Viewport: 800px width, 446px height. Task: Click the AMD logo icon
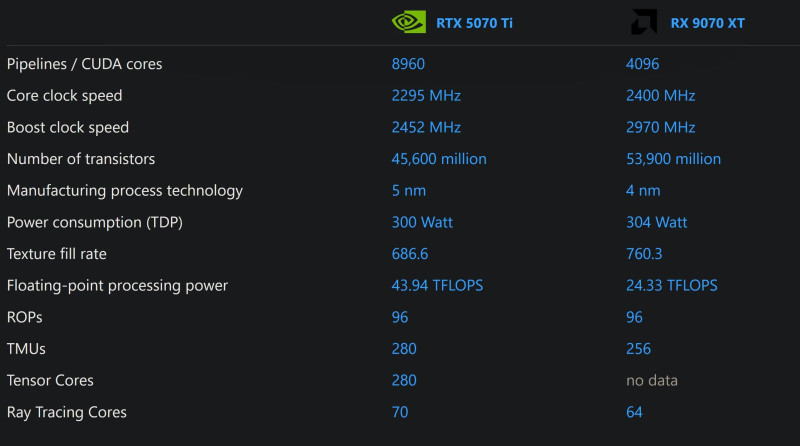tap(644, 22)
